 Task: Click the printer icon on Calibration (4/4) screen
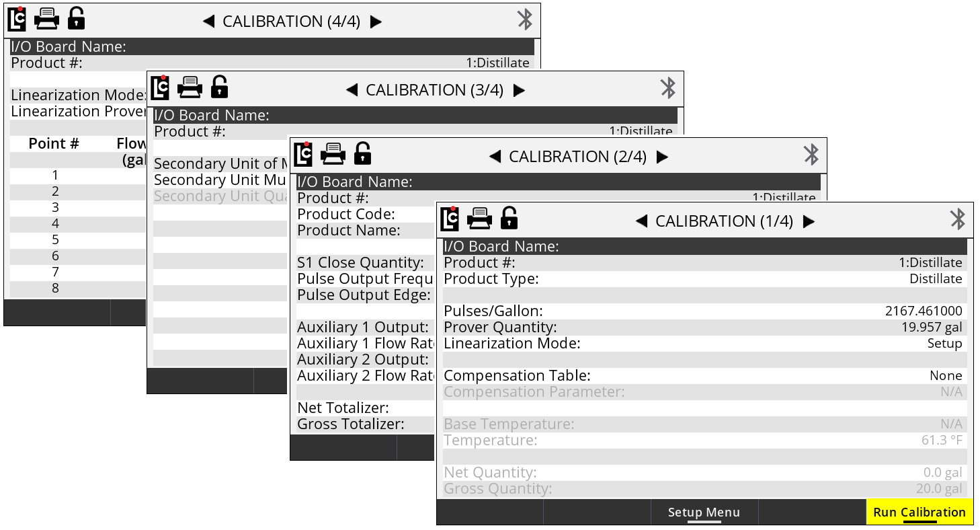46,19
